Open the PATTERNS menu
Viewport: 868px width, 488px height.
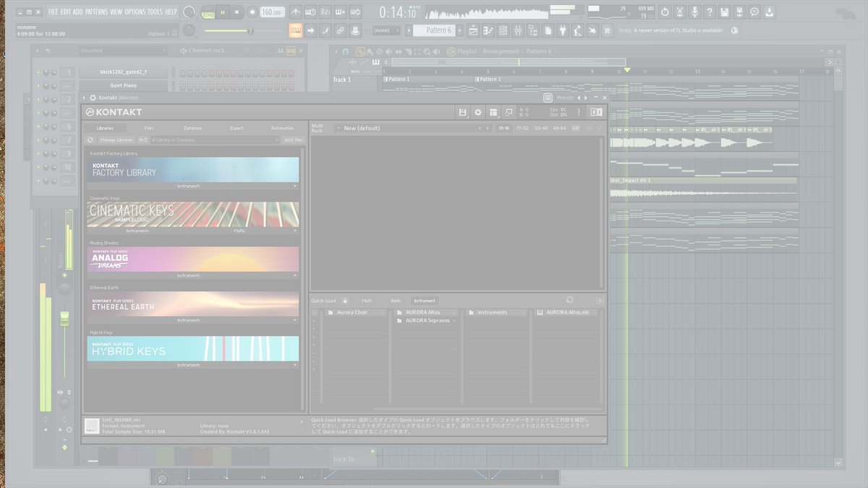click(x=96, y=12)
